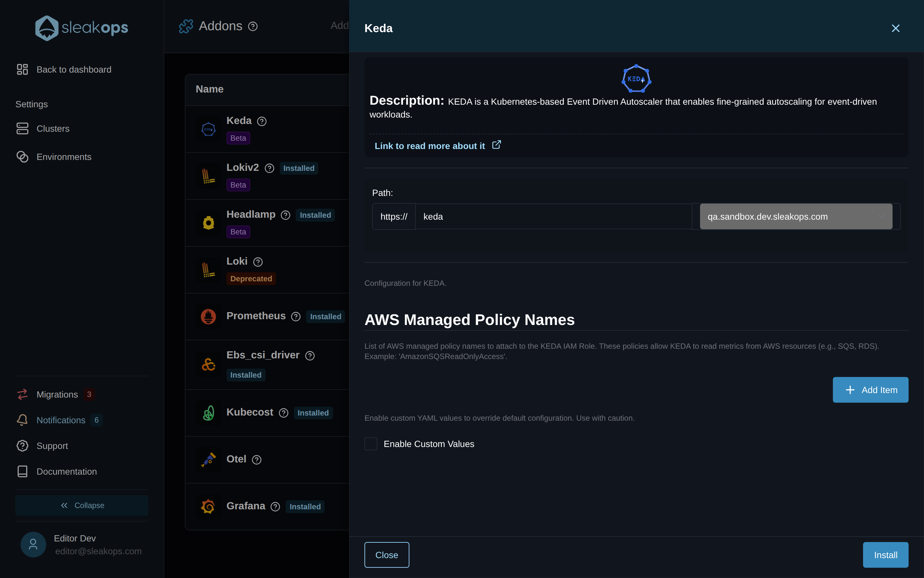Click the Name column header
Screen dimensions: 924x578
click(210, 89)
